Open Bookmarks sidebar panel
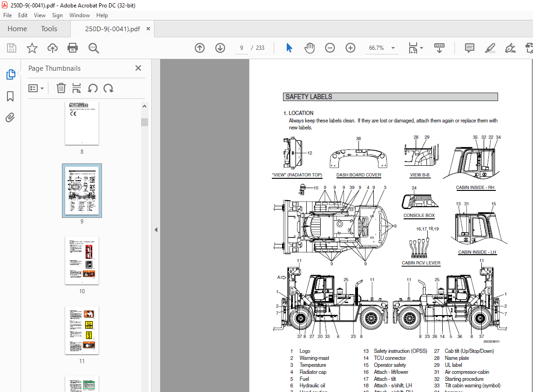The image size is (533, 392). [x=10, y=96]
